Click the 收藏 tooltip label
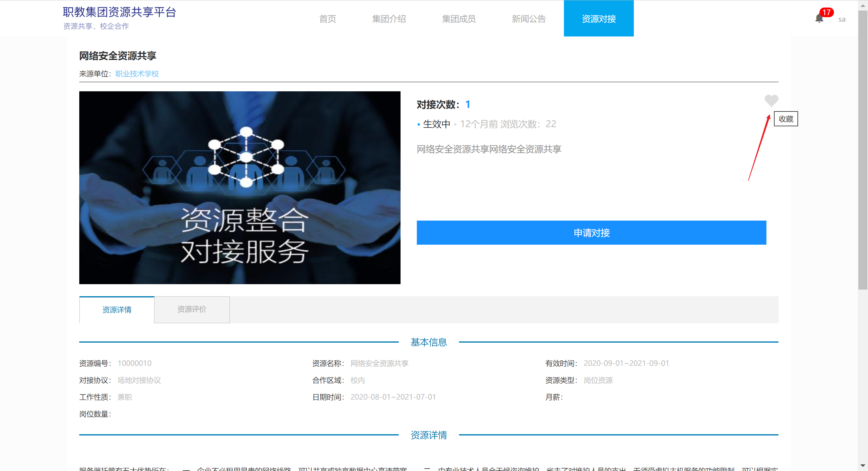The width and height of the screenshot is (868, 471). tap(785, 119)
